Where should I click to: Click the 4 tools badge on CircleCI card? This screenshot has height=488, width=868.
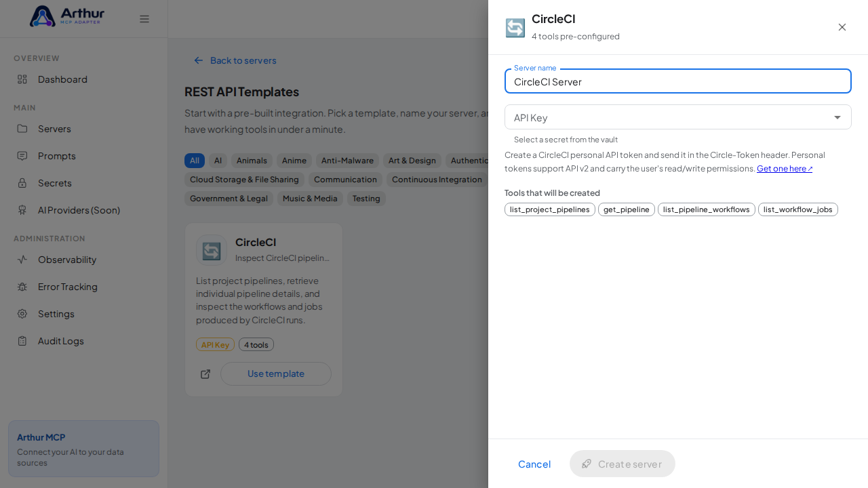[256, 344]
